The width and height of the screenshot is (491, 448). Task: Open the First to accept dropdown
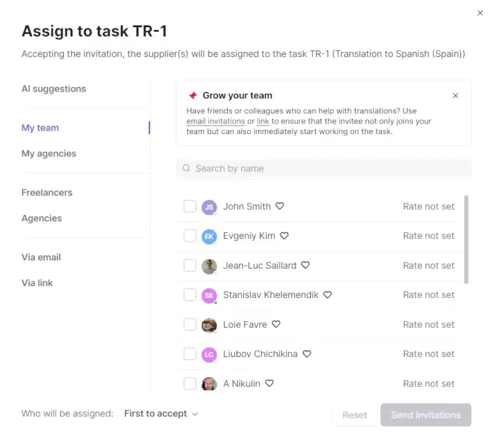(161, 413)
